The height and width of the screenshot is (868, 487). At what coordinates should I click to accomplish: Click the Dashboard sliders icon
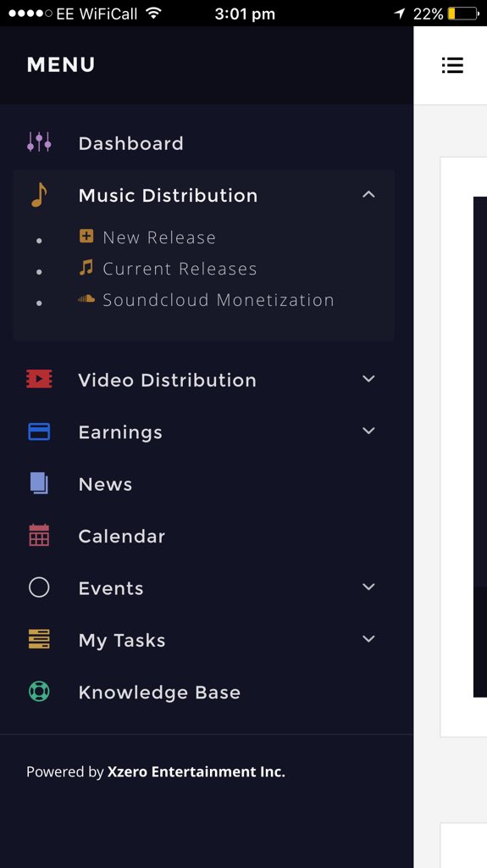(x=39, y=142)
